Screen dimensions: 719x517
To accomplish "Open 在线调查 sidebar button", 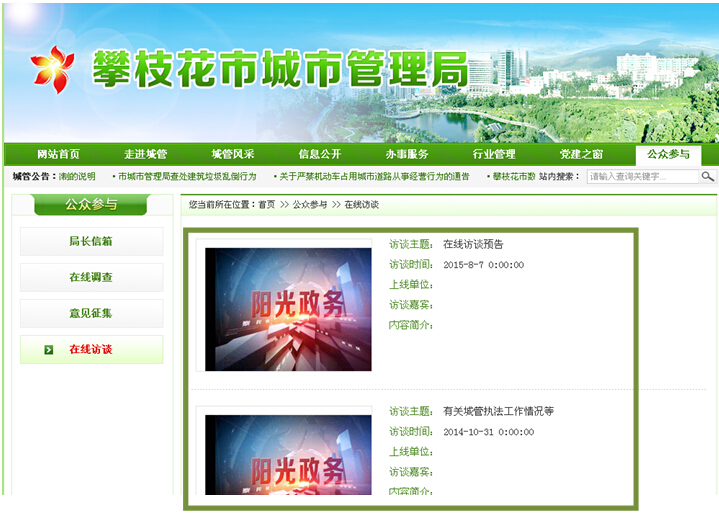I will pyautogui.click(x=91, y=277).
